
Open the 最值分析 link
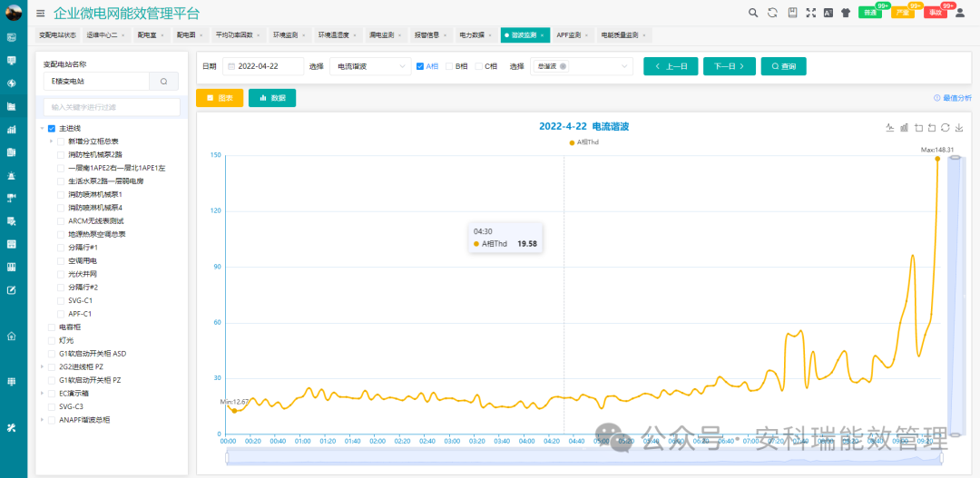click(953, 98)
